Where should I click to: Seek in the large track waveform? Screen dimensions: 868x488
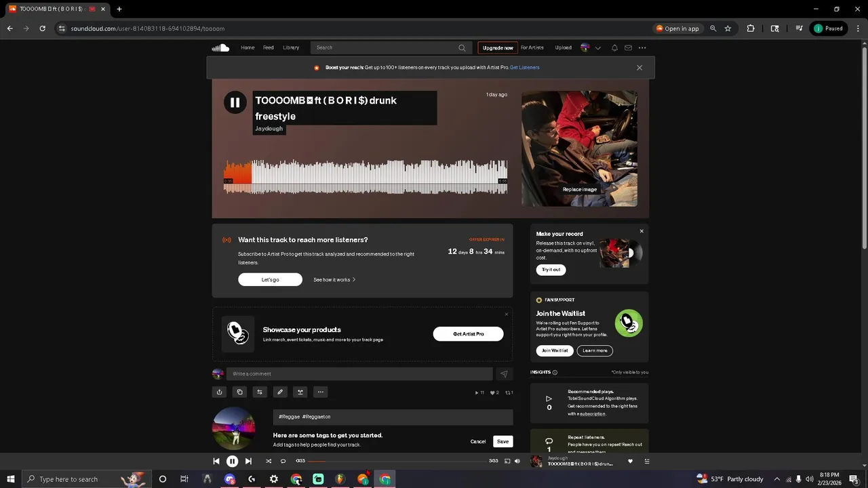click(x=366, y=177)
